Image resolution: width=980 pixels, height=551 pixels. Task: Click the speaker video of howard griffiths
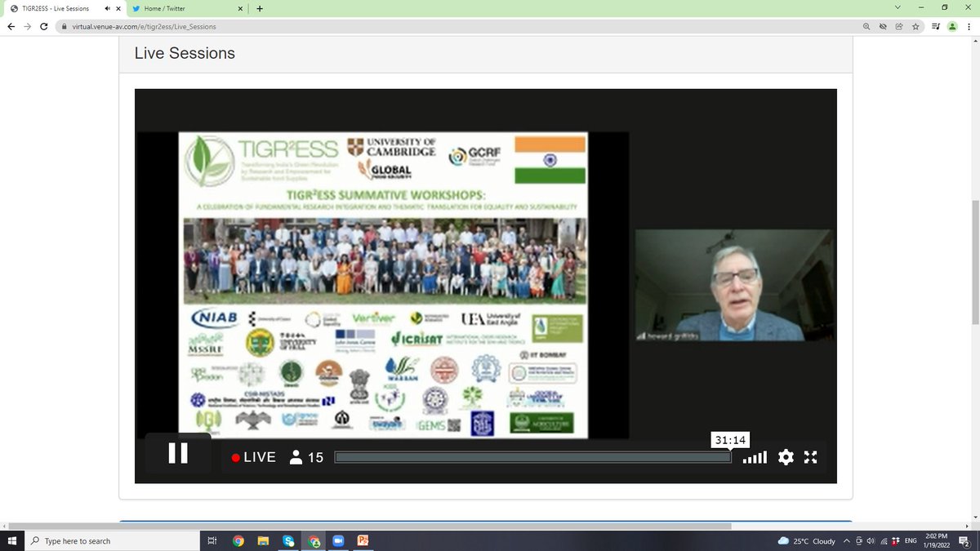pos(734,285)
